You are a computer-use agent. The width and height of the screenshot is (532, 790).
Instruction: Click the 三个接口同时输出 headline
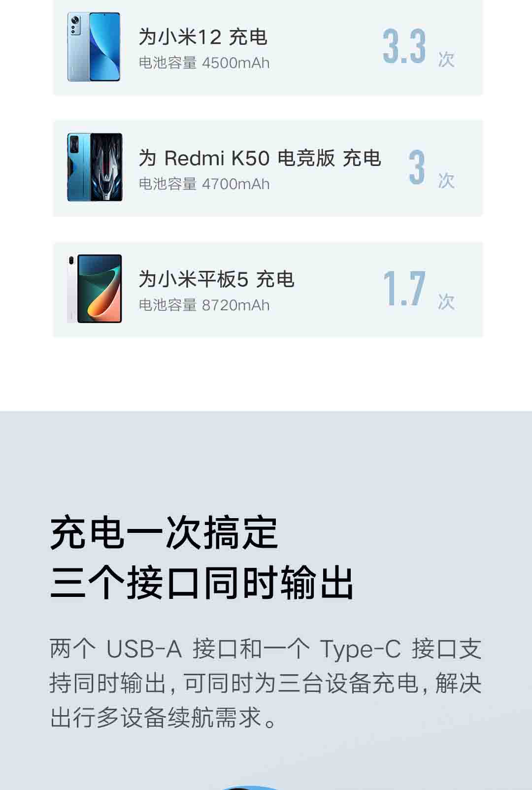pos(202,583)
